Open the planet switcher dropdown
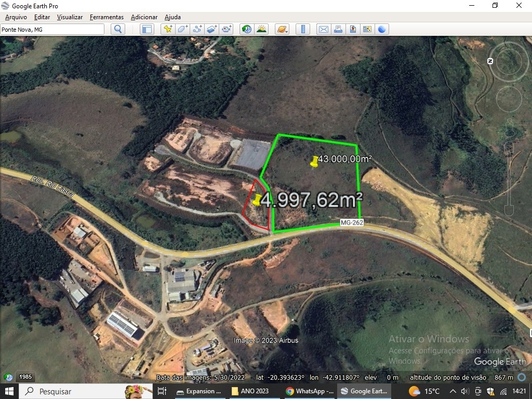Screen dimensions: 532x399 tap(282, 29)
